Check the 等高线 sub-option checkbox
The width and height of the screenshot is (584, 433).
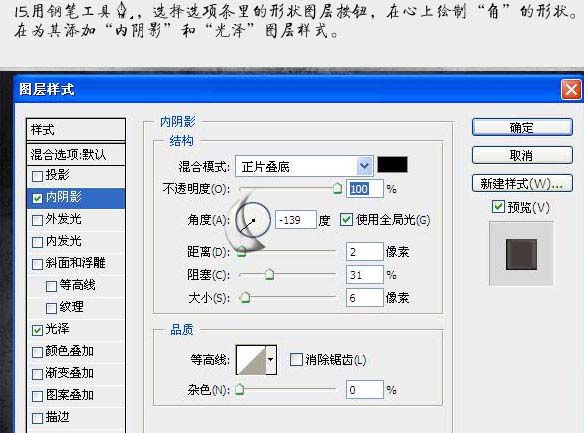51,286
